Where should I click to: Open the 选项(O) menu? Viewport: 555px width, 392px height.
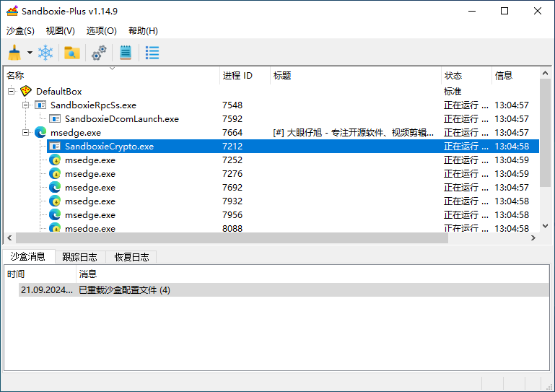click(101, 31)
